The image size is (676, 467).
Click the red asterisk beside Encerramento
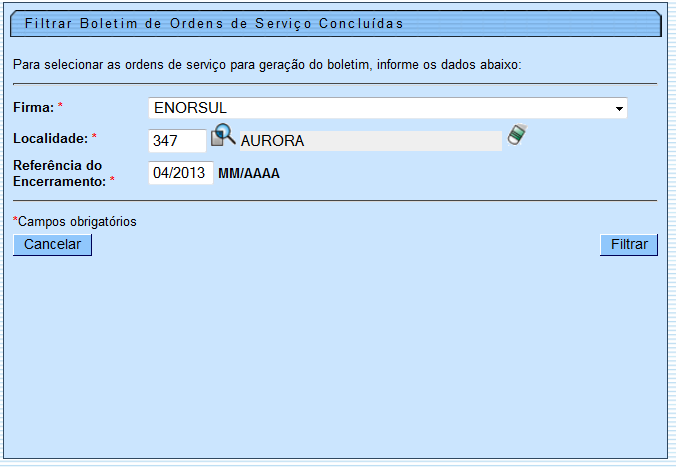point(112,181)
